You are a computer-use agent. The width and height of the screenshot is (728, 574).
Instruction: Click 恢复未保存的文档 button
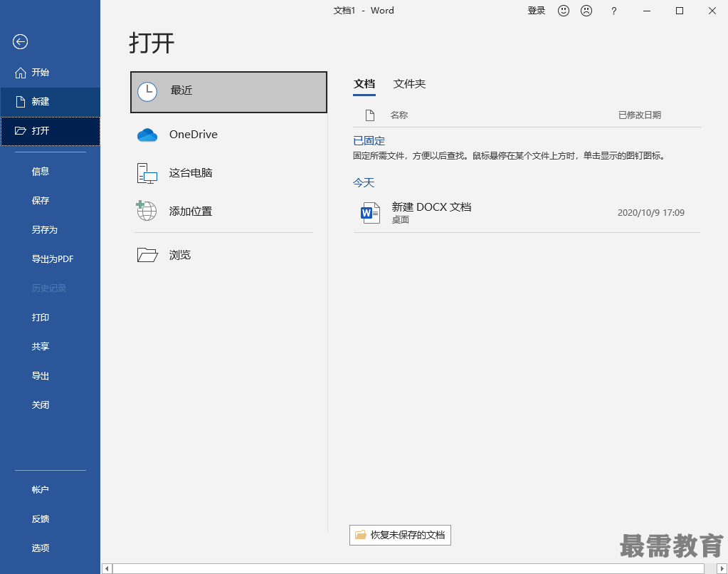tap(400, 535)
